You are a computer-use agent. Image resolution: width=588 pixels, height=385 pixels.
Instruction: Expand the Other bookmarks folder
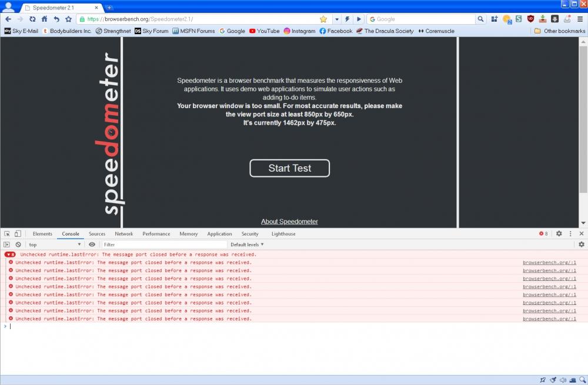coord(560,31)
